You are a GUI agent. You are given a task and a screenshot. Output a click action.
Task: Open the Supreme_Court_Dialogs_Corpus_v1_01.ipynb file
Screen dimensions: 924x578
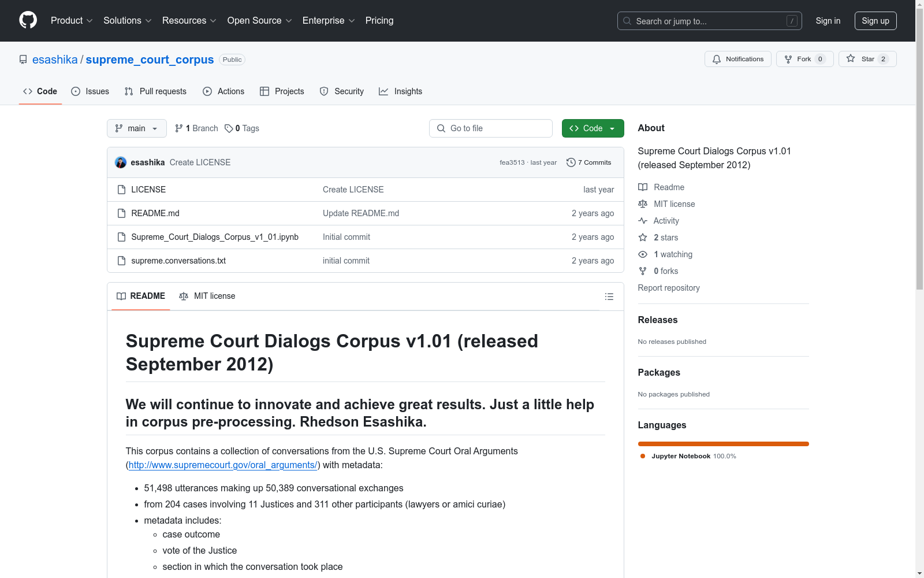tap(215, 237)
